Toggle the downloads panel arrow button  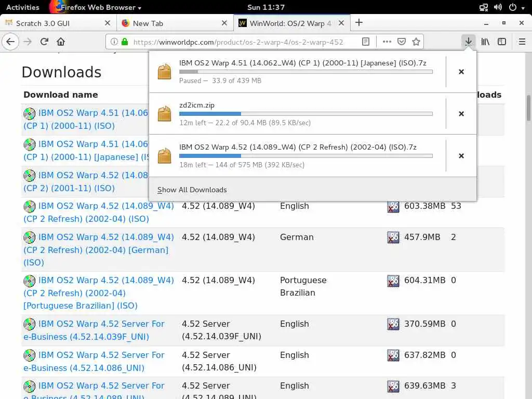[468, 42]
